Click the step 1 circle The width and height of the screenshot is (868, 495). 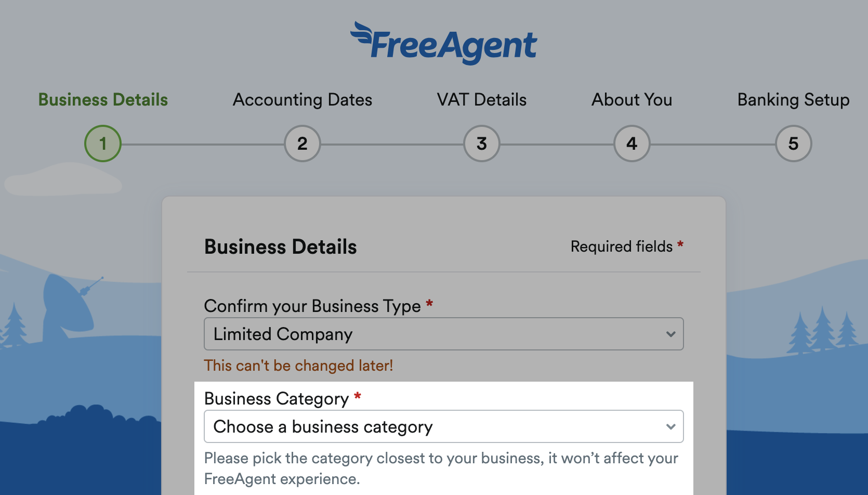point(102,144)
